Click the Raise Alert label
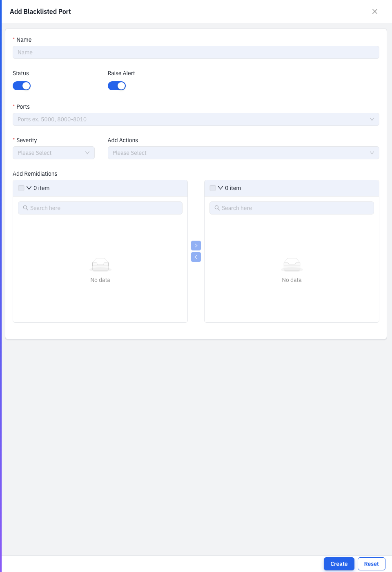The width and height of the screenshot is (392, 572). pos(121,73)
